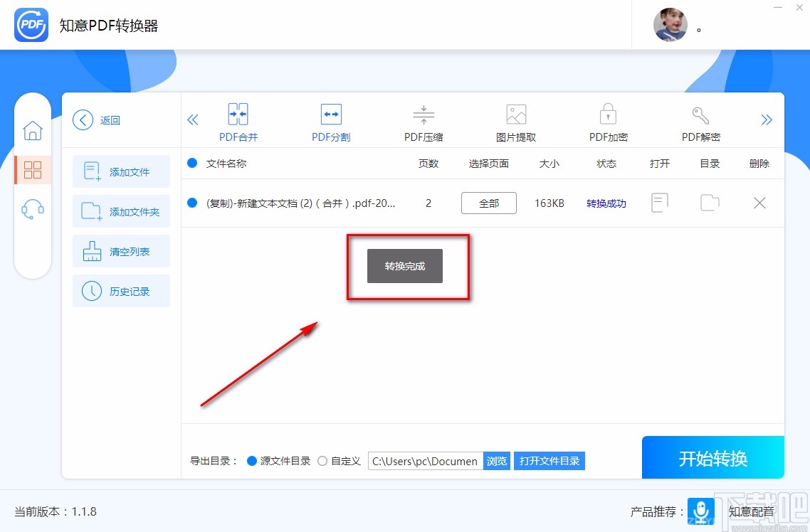Image resolution: width=810 pixels, height=532 pixels.
Task: Open the converted file via the 打开 document icon
Action: coord(659,203)
